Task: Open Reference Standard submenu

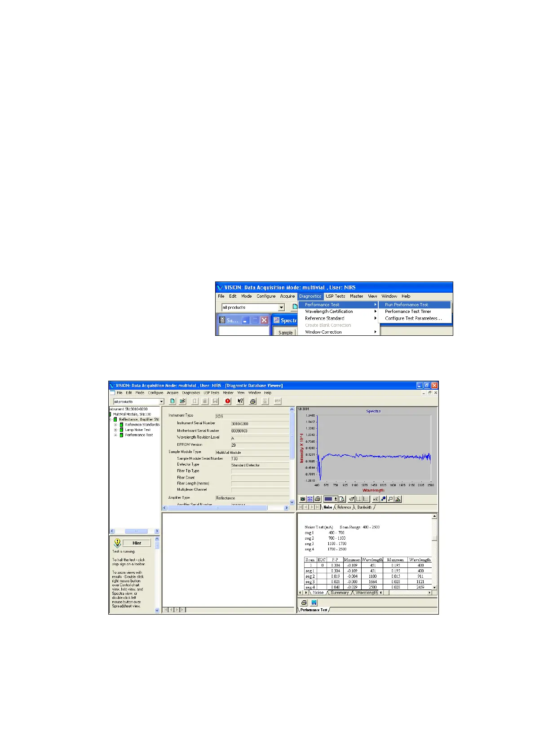Action: [339, 318]
